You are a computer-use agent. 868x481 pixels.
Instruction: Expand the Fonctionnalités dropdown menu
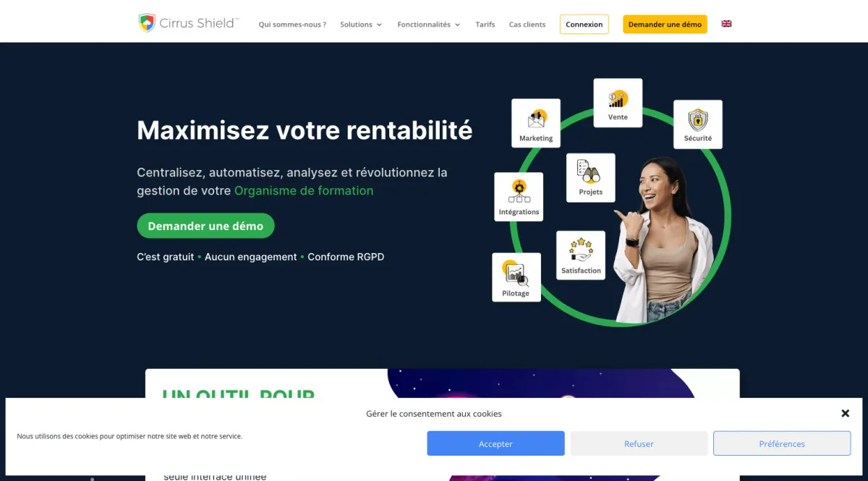(428, 25)
